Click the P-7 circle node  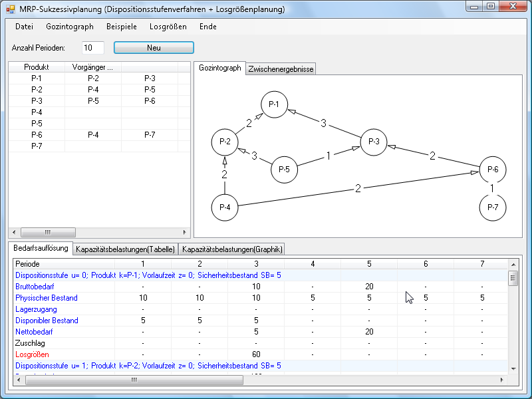(x=492, y=208)
